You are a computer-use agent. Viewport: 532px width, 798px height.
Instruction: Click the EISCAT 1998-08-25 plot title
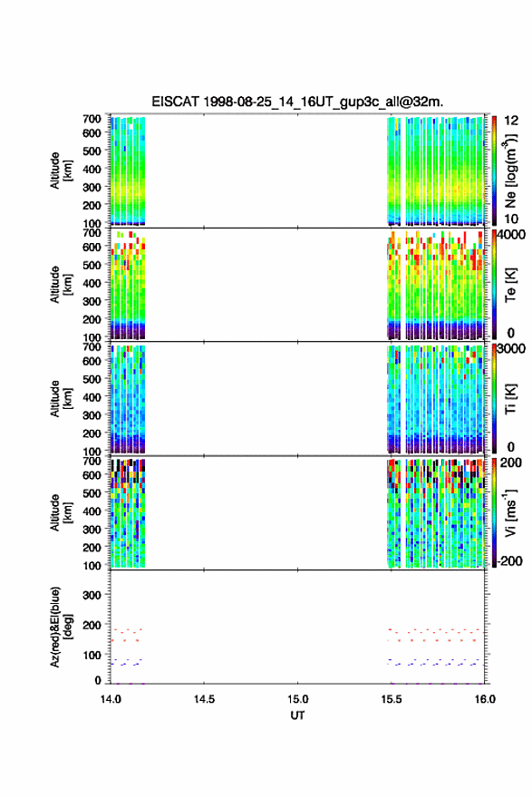tap(297, 102)
